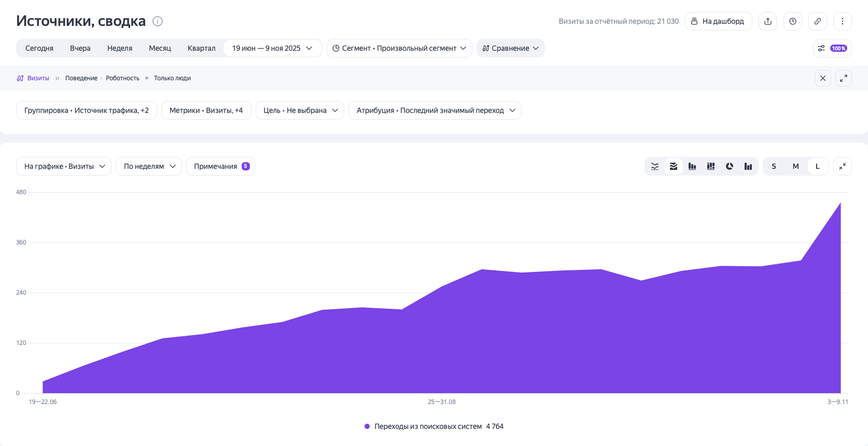Open the clock history icon
Viewport: 868px width, 446px height.
click(793, 21)
